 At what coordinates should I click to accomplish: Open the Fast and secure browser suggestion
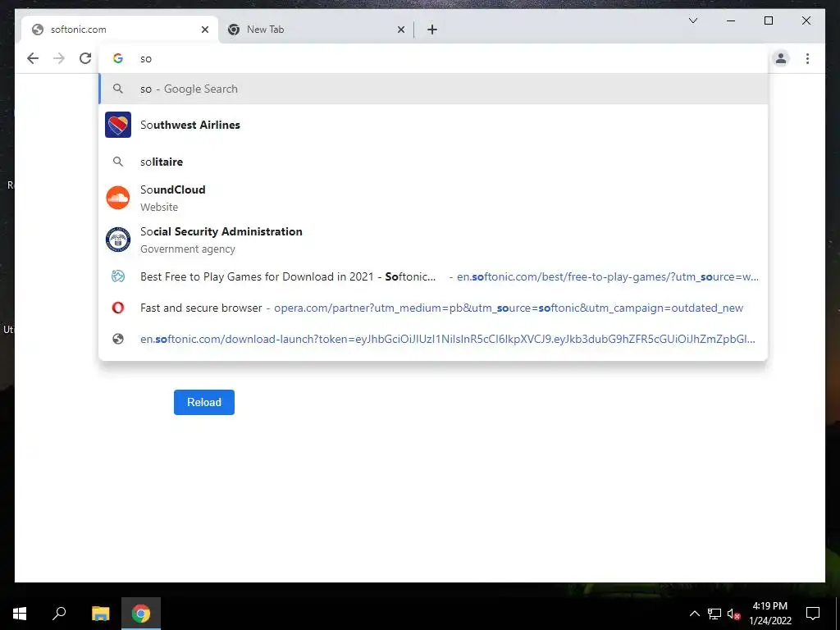pos(433,308)
